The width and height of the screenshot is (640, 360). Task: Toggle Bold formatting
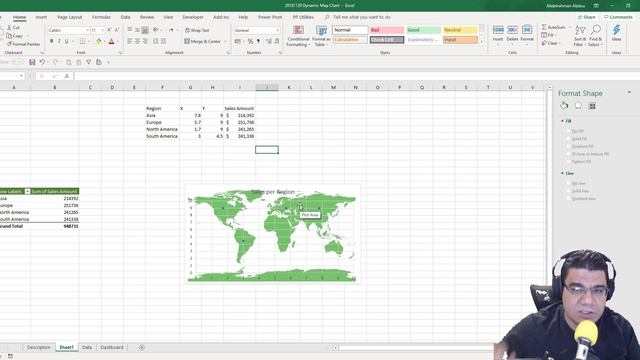51,41
